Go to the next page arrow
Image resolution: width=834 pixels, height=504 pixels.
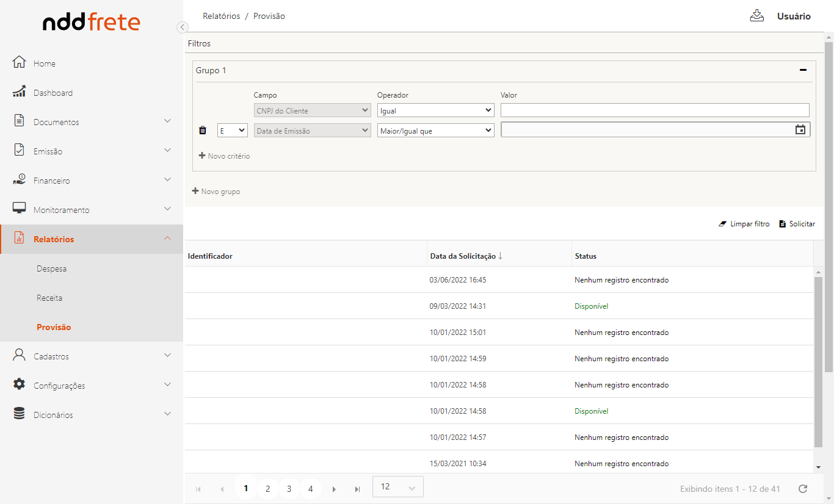coord(334,489)
